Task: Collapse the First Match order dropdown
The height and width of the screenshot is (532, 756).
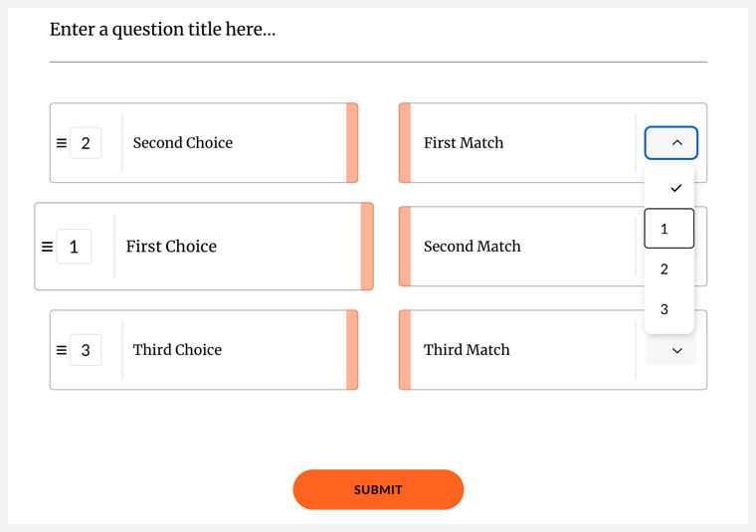Action: click(x=671, y=143)
